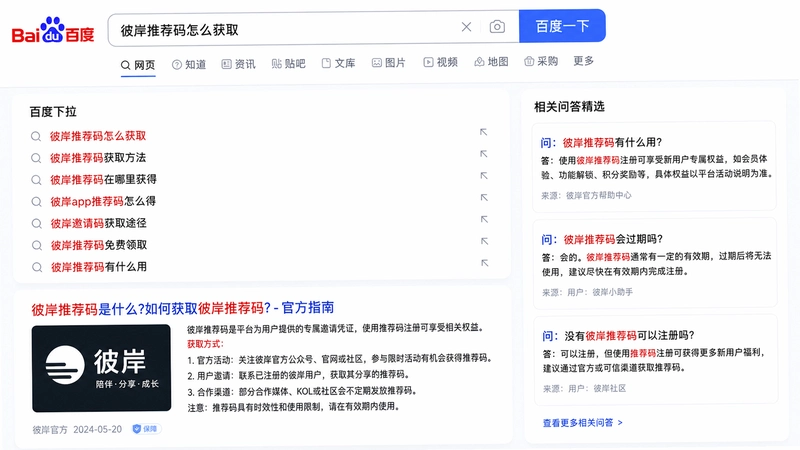The image size is (800, 450).
Task: Switch to the 视频 tab
Action: [440, 62]
